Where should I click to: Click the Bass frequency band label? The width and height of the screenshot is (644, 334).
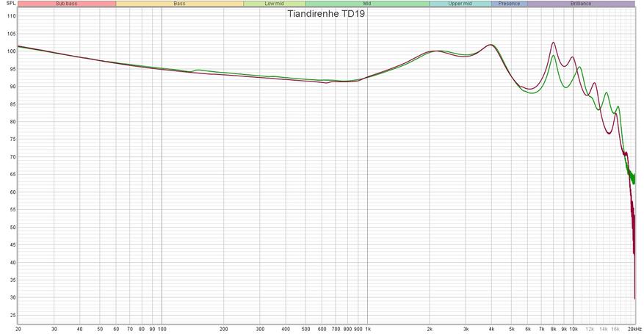click(179, 4)
